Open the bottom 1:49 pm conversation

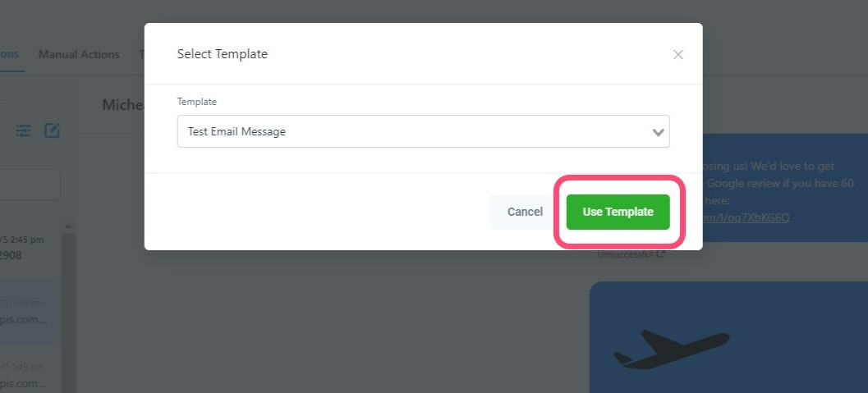click(30, 375)
